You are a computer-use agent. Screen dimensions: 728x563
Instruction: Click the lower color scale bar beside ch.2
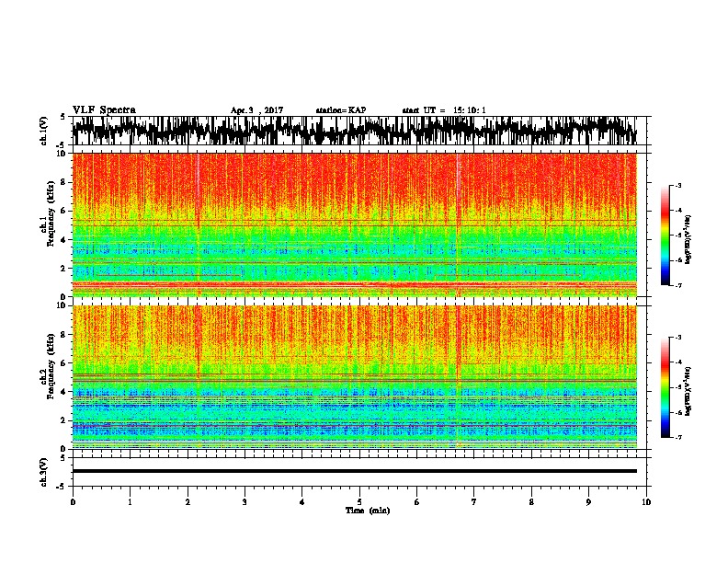coord(665,387)
